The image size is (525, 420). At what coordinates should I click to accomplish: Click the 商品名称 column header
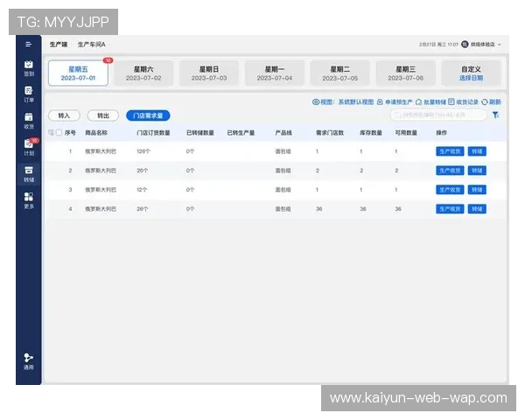pyautogui.click(x=96, y=133)
